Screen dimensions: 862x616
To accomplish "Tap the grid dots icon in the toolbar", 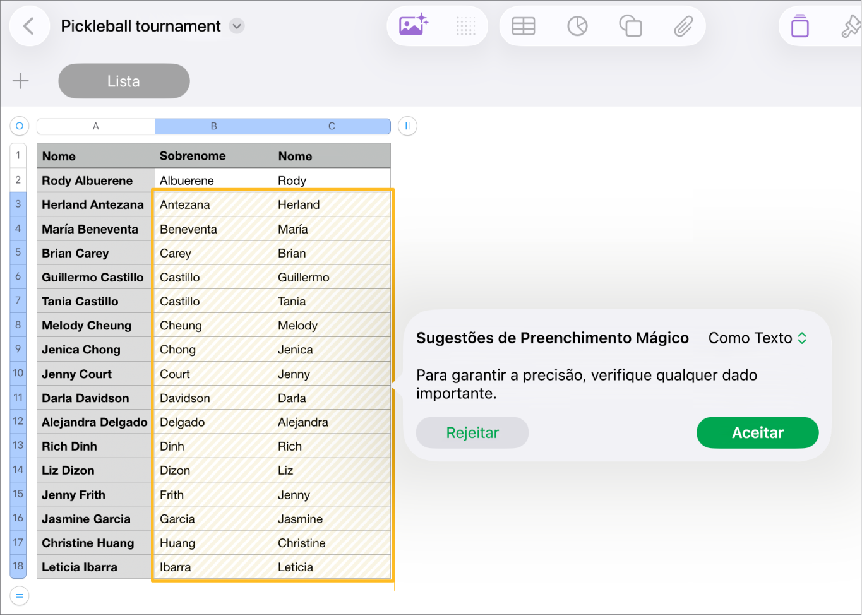I will point(465,26).
